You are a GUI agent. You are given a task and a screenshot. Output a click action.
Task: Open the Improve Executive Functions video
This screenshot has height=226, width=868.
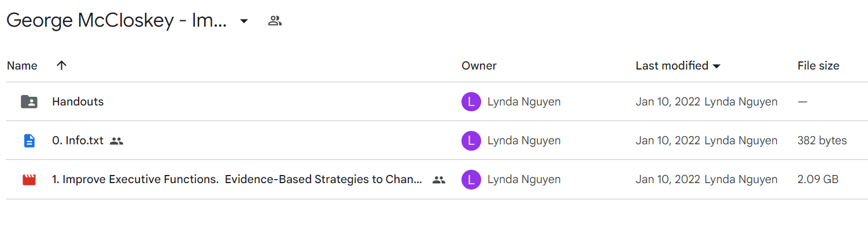(237, 180)
